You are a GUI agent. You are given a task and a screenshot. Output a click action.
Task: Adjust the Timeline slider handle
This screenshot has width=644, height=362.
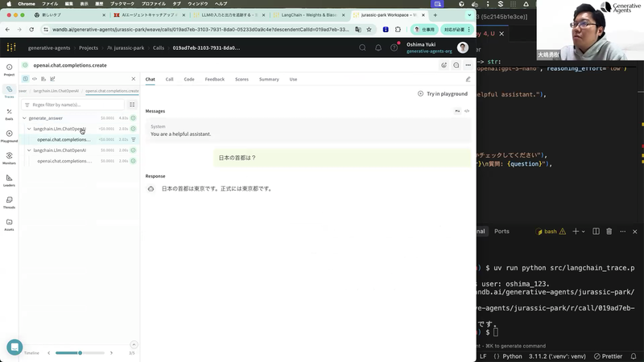tap(80, 353)
